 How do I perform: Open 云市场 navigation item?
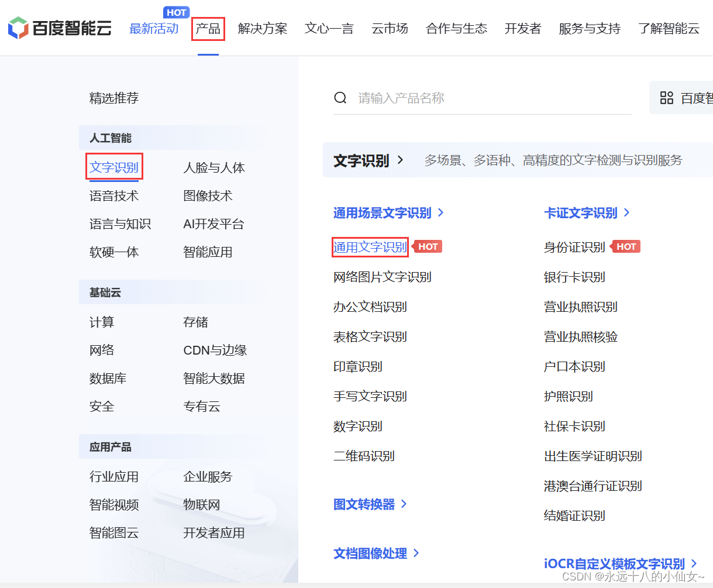coord(390,29)
